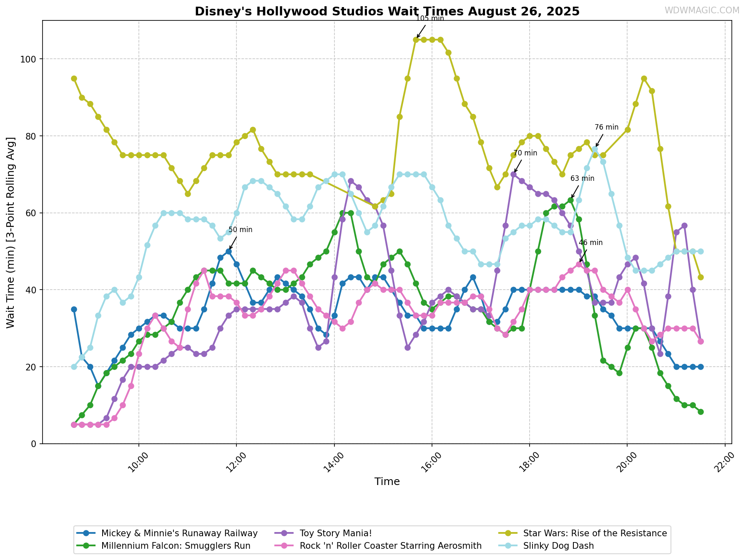Click the 12:00 x-axis tick label
This screenshot has height=560, width=746.
[237, 462]
